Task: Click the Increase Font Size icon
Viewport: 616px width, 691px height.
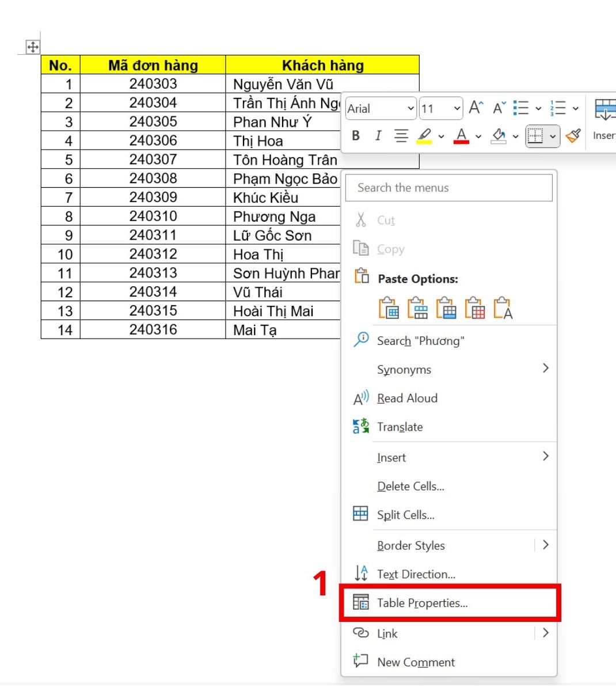Action: (476, 108)
